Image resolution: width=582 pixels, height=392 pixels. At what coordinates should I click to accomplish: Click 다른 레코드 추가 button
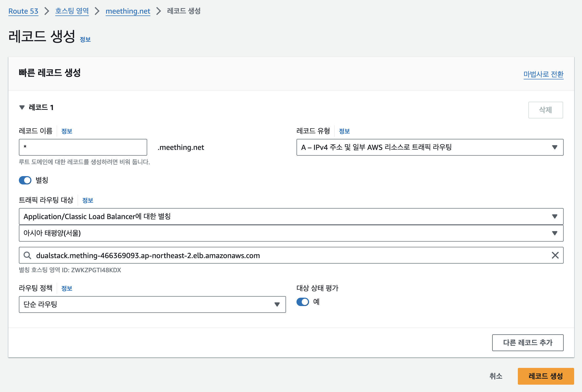point(528,343)
